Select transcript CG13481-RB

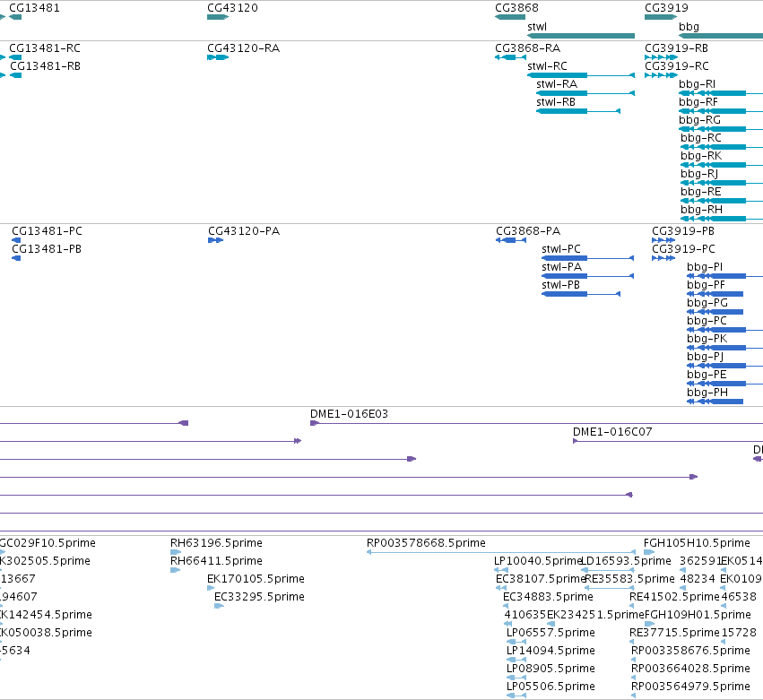pos(45,66)
